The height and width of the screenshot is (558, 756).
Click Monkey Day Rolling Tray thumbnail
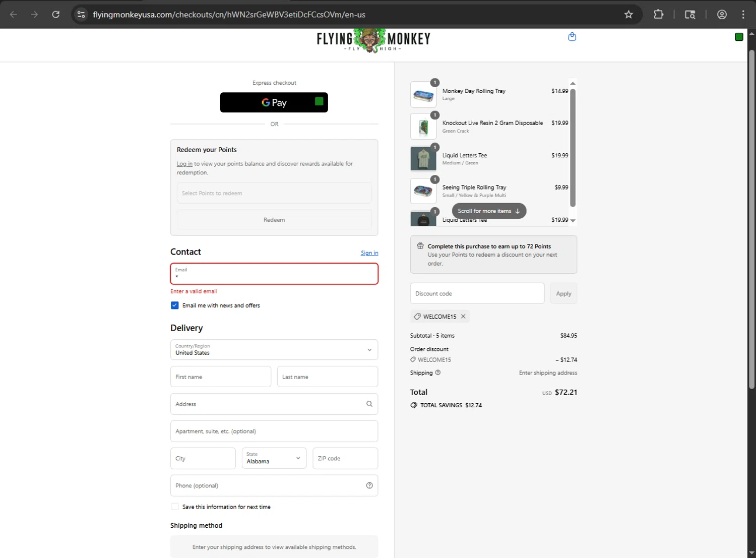coord(423,94)
